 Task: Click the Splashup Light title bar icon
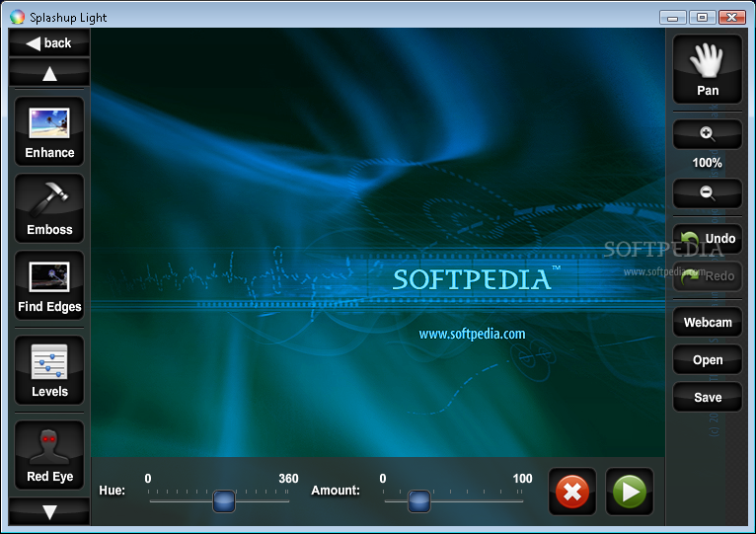17,17
